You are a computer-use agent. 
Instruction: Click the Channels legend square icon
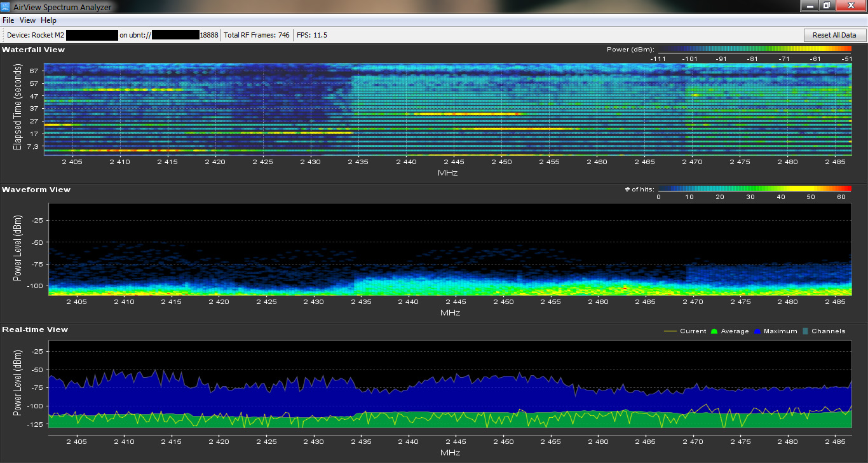pos(806,331)
